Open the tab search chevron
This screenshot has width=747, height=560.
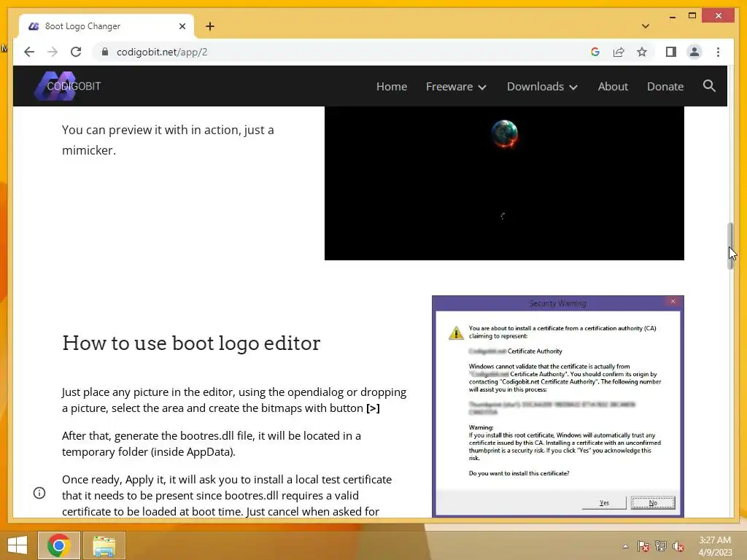tap(645, 26)
